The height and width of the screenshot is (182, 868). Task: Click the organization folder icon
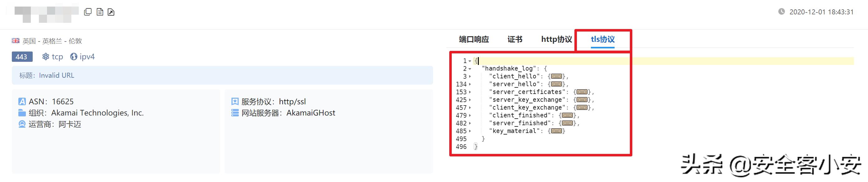point(22,113)
